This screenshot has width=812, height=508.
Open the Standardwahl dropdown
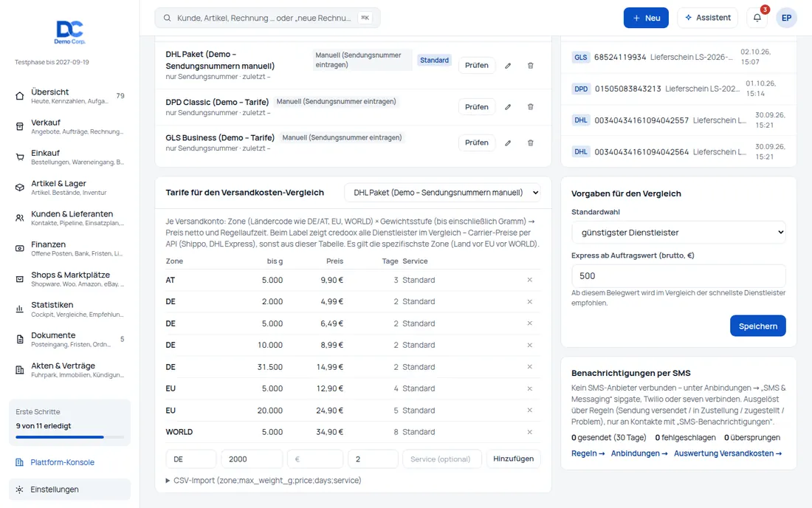coord(678,233)
